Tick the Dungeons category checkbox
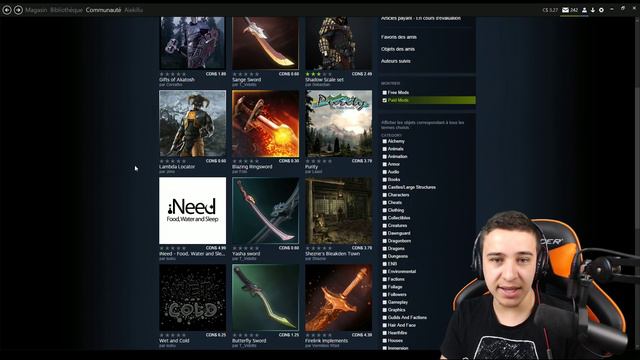 pyautogui.click(x=384, y=256)
